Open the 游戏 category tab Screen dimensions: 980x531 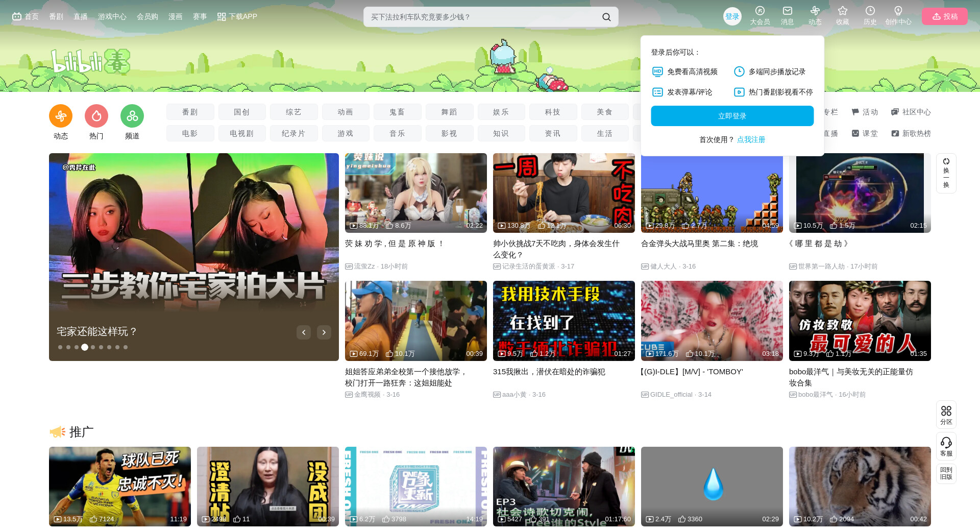345,133
